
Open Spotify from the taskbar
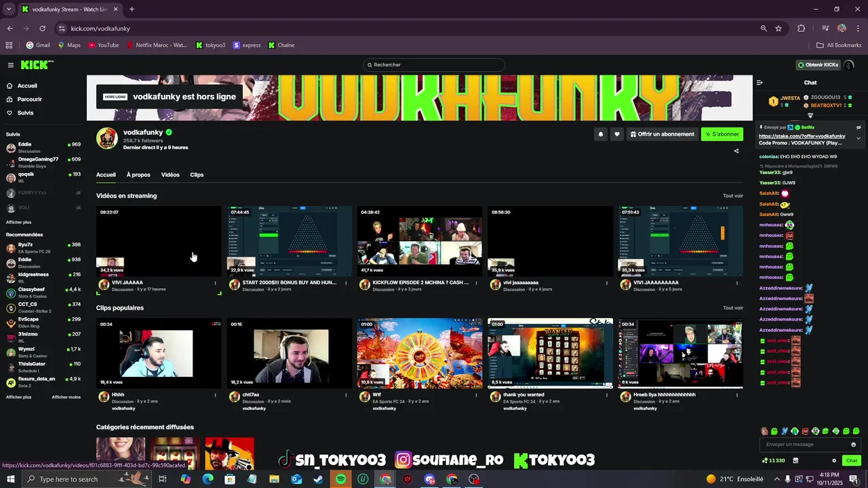341,479
